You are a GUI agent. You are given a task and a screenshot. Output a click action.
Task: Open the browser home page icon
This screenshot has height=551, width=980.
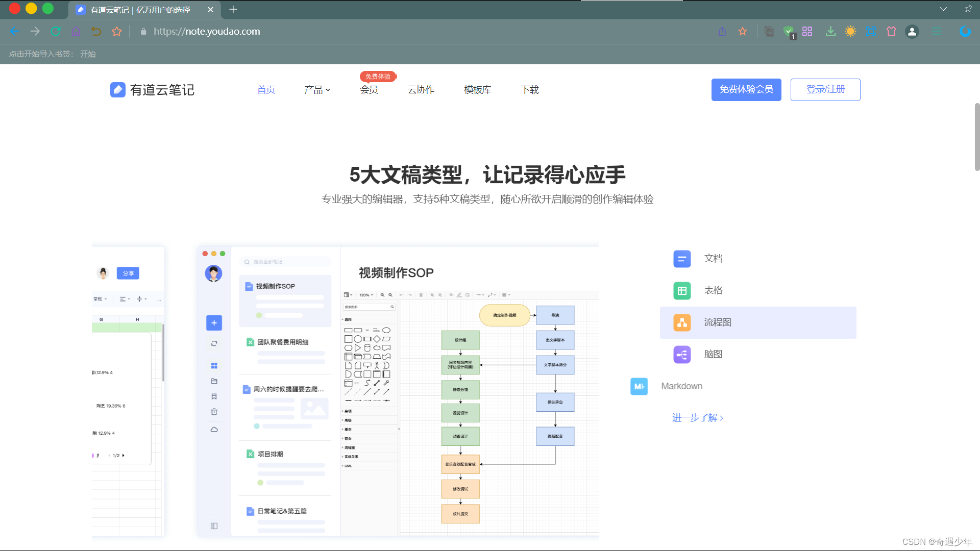[76, 31]
